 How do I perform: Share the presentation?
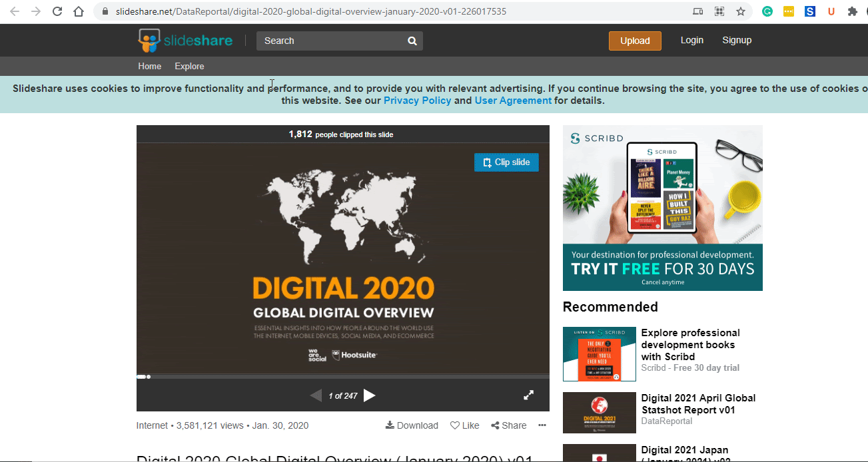point(508,425)
